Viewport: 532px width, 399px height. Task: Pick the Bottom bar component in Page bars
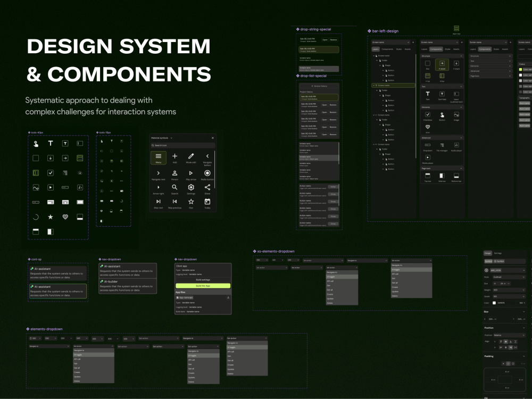(x=456, y=177)
